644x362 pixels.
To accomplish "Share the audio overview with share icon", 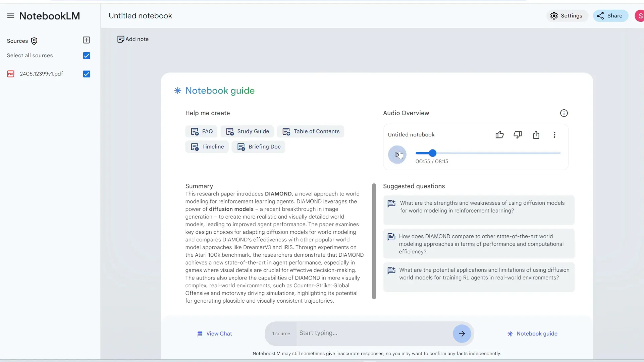I will 536,135.
